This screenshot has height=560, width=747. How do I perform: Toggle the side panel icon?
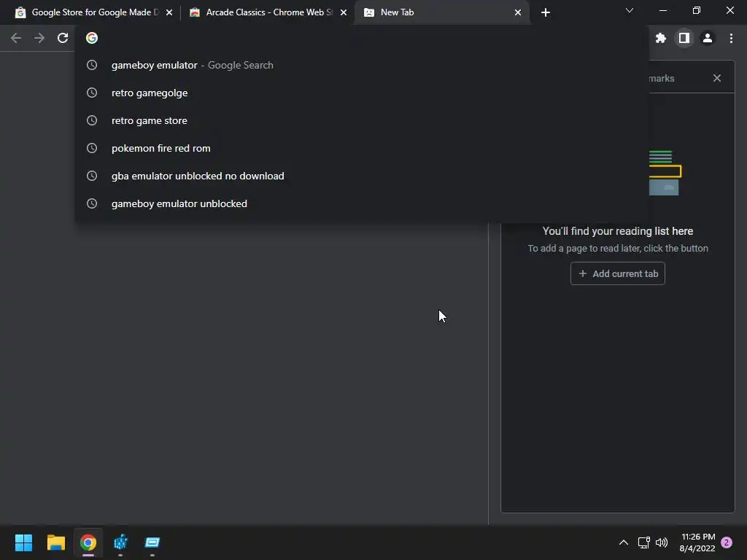tap(684, 38)
